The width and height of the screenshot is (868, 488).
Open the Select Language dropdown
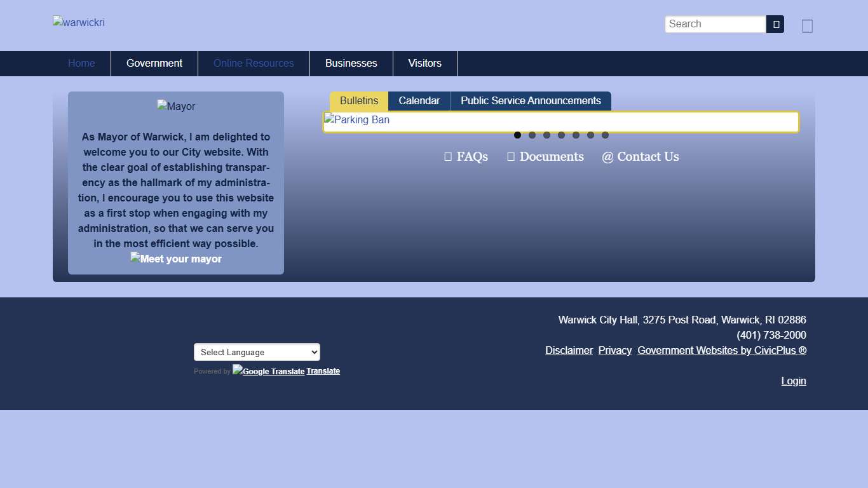coord(257,352)
